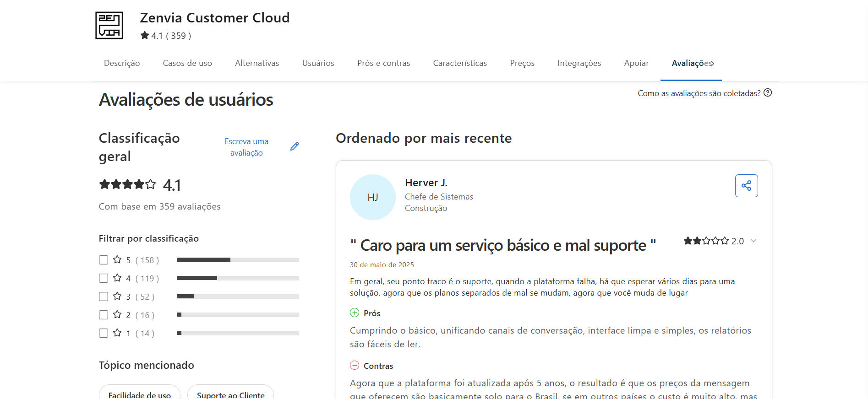Click the share icon on Herver J.'s review
This screenshot has height=399, width=868.
coord(746,186)
